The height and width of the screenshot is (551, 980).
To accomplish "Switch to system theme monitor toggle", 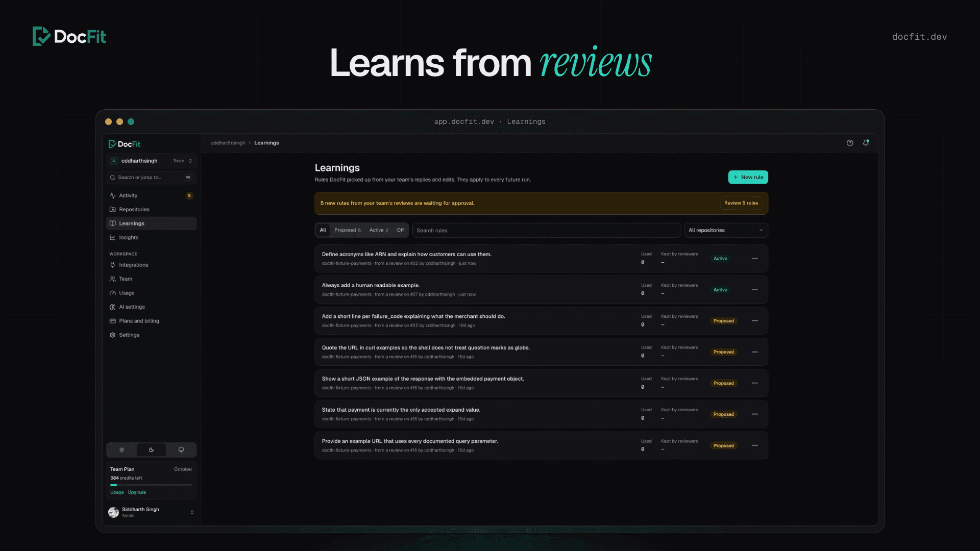I will tap(181, 450).
